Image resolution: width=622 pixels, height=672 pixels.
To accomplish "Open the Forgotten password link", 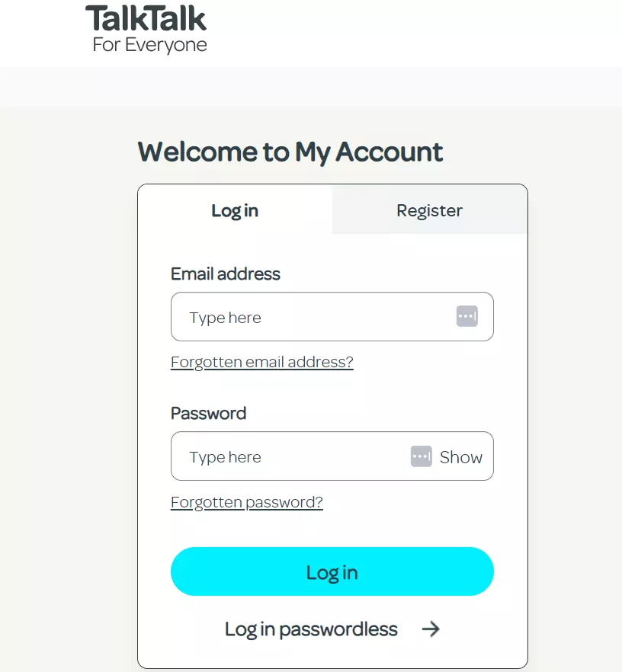I will (246, 501).
